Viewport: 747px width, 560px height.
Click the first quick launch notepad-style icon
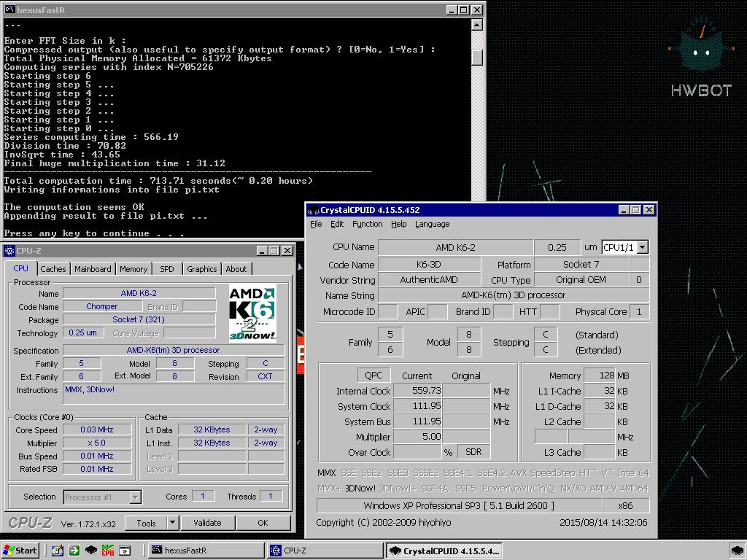pos(57,551)
